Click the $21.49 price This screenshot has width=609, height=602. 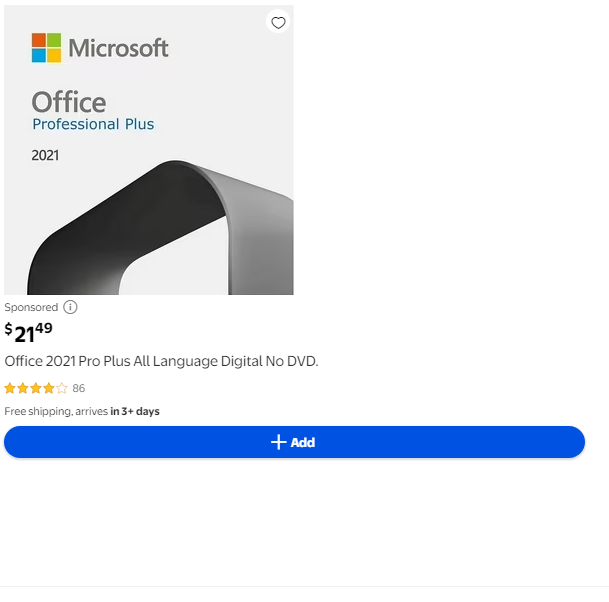point(29,331)
